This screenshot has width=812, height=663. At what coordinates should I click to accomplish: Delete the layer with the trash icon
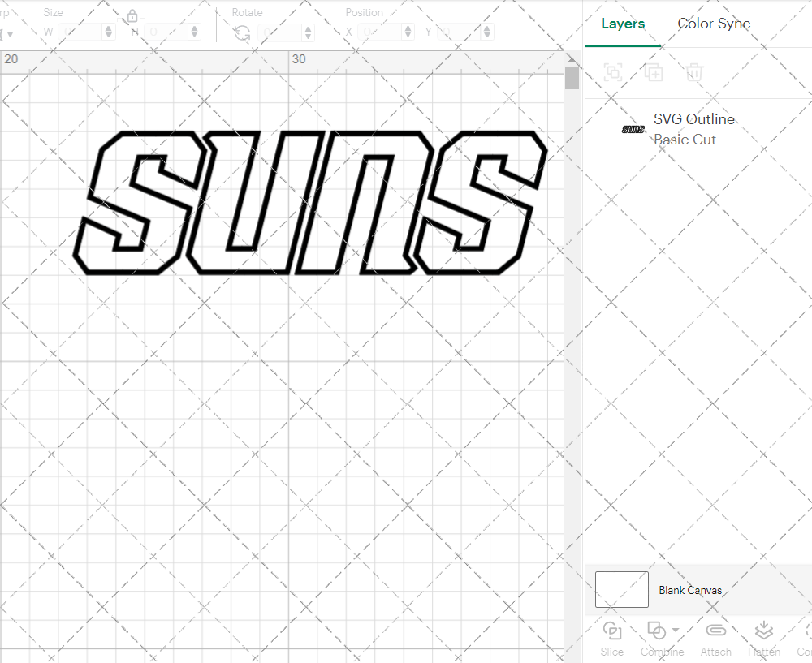693,72
